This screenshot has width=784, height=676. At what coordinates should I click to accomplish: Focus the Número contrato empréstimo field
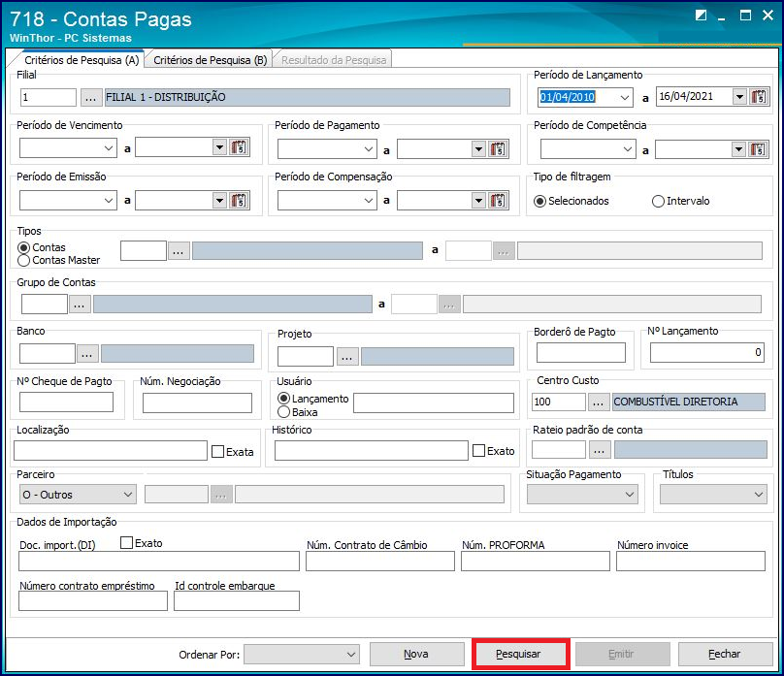[93, 601]
